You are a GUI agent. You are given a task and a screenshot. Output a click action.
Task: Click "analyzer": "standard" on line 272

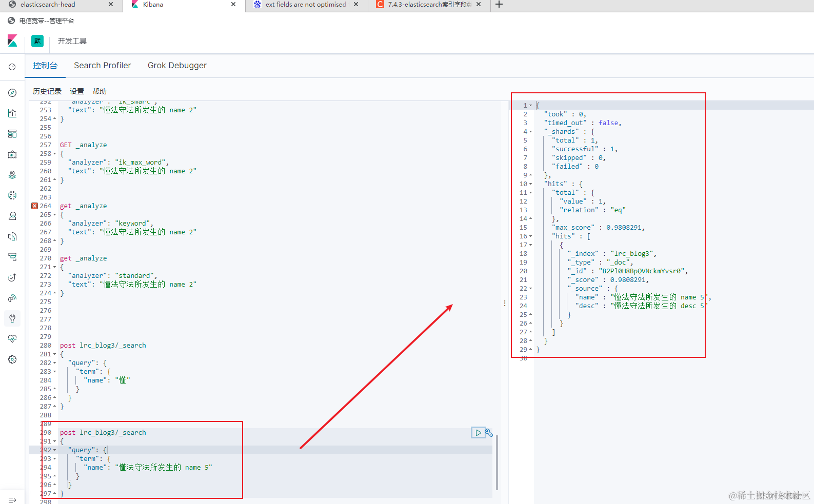point(112,276)
